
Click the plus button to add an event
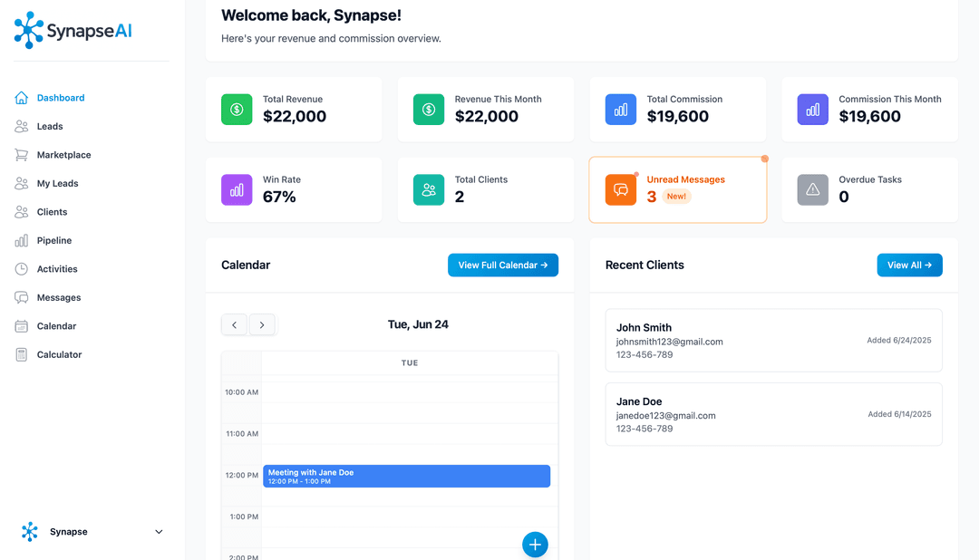(535, 545)
